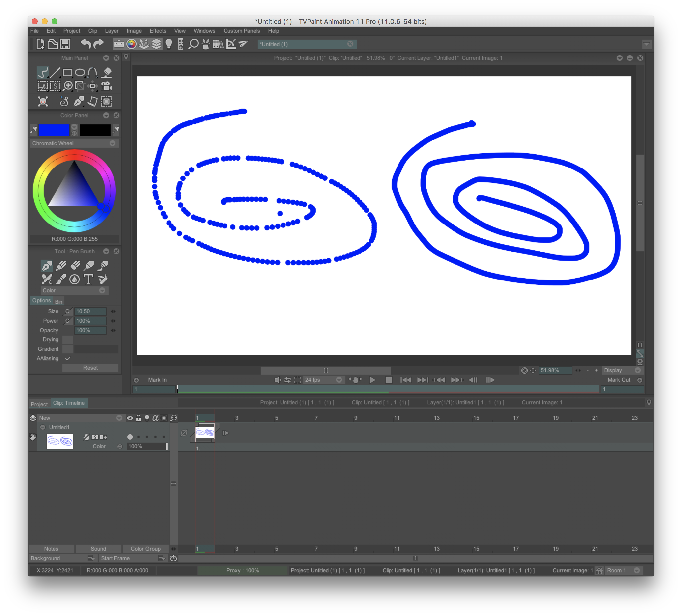Select the spline curve tool

click(92, 73)
